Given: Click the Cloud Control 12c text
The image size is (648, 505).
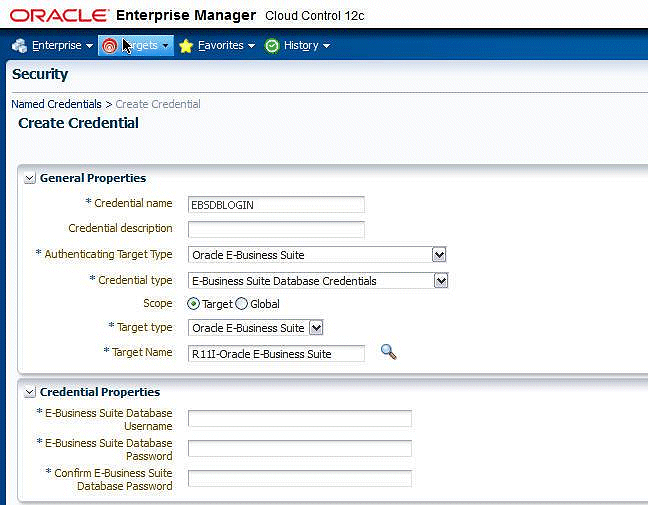Looking at the screenshot, I should 315,16.
